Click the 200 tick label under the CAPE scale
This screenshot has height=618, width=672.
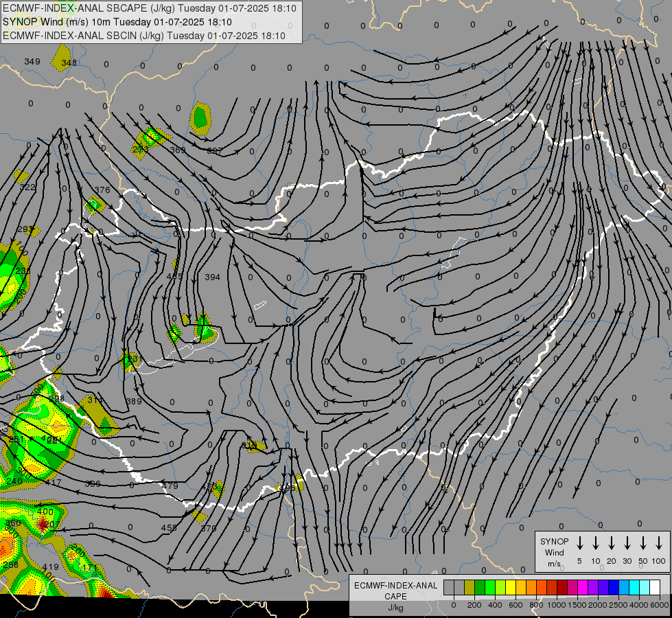click(474, 605)
